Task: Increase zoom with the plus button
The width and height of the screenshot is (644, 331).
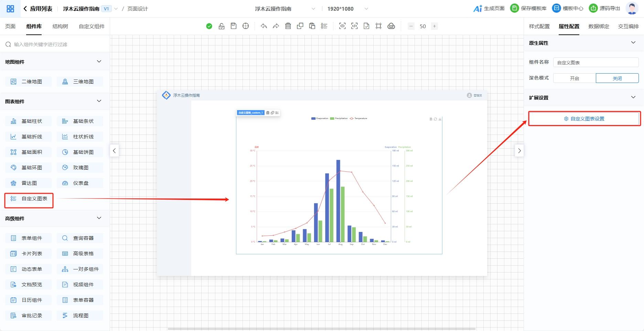Action: (434, 26)
